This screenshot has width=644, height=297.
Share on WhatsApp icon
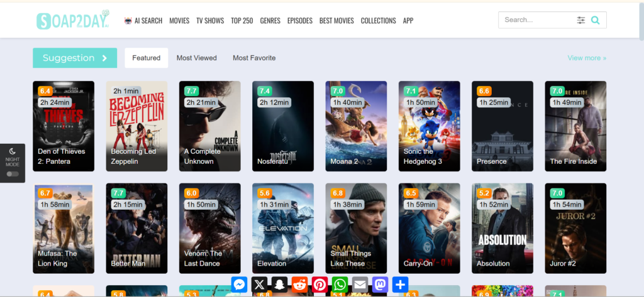[x=340, y=284]
